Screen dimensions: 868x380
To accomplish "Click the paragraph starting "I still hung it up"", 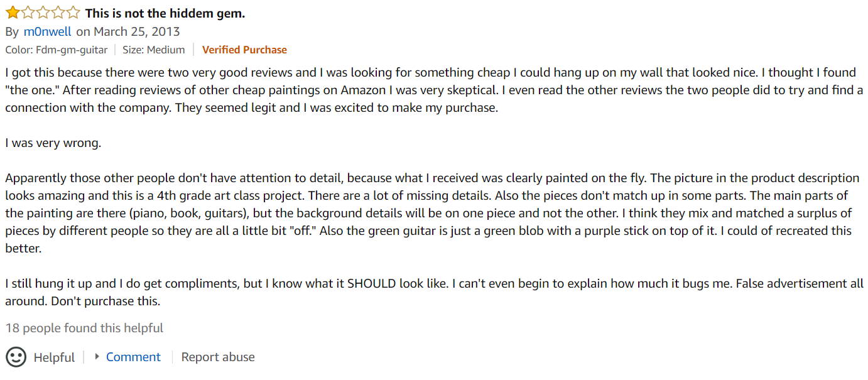I will pyautogui.click(x=435, y=292).
